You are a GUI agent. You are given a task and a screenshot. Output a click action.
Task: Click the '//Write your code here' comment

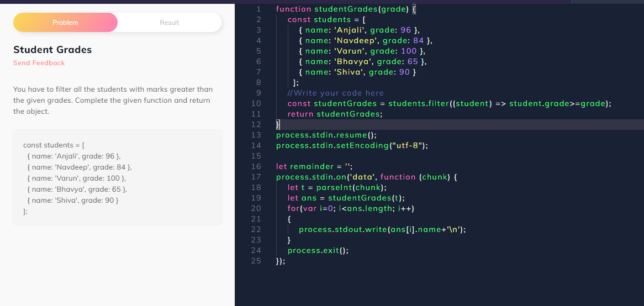pyautogui.click(x=336, y=93)
